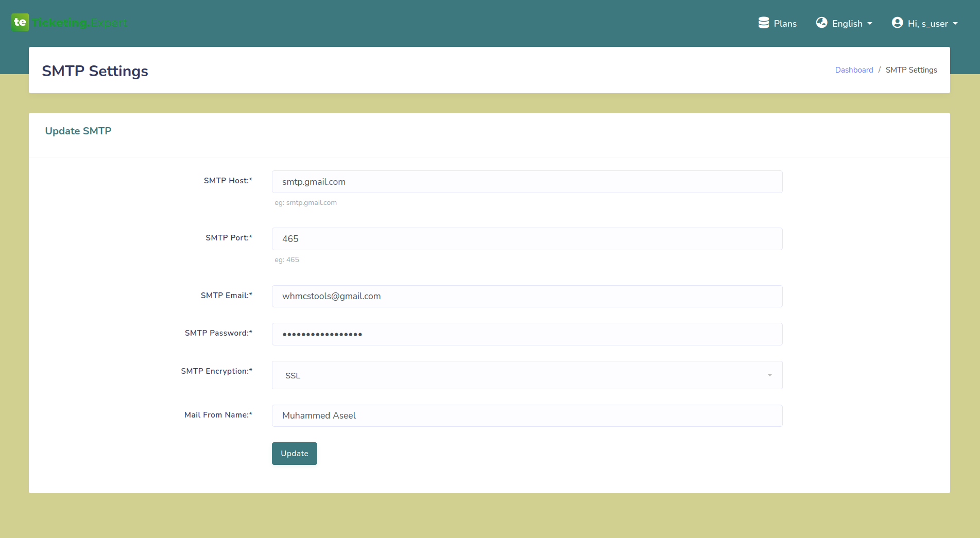This screenshot has width=980, height=538.
Task: Click the Update SMTP card heading
Action: (x=78, y=131)
